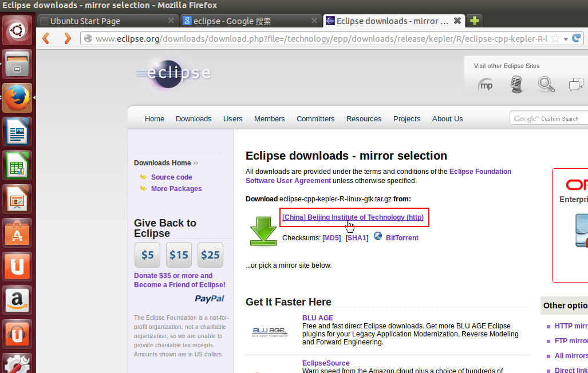
Task: Click the PayPal logo
Action: [x=209, y=299]
